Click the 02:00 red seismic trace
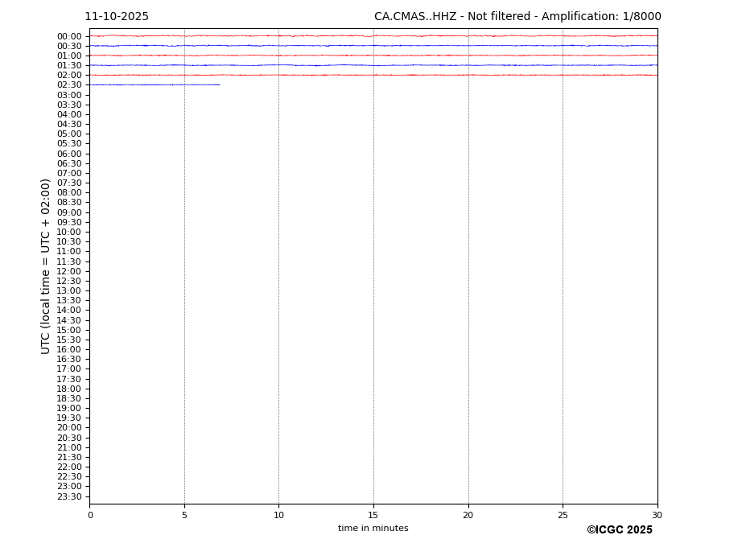Image resolution: width=746 pixels, height=560 pixels. click(x=373, y=75)
